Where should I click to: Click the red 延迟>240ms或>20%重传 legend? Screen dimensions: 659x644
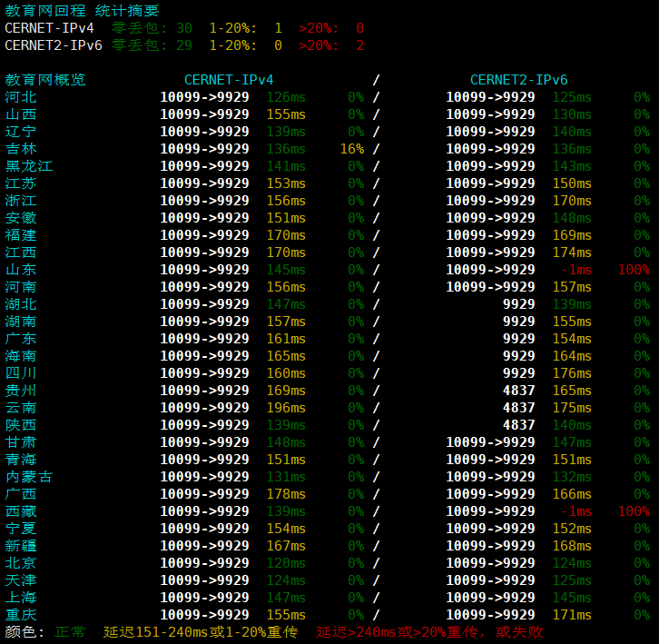pos(397,632)
